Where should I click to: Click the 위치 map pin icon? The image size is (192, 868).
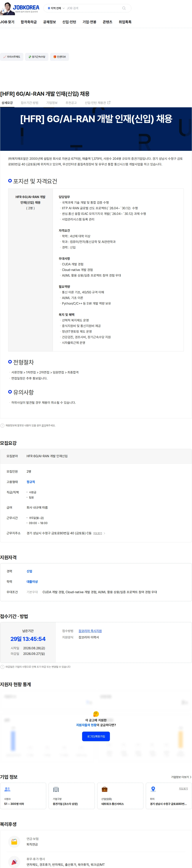(x=153, y=789)
